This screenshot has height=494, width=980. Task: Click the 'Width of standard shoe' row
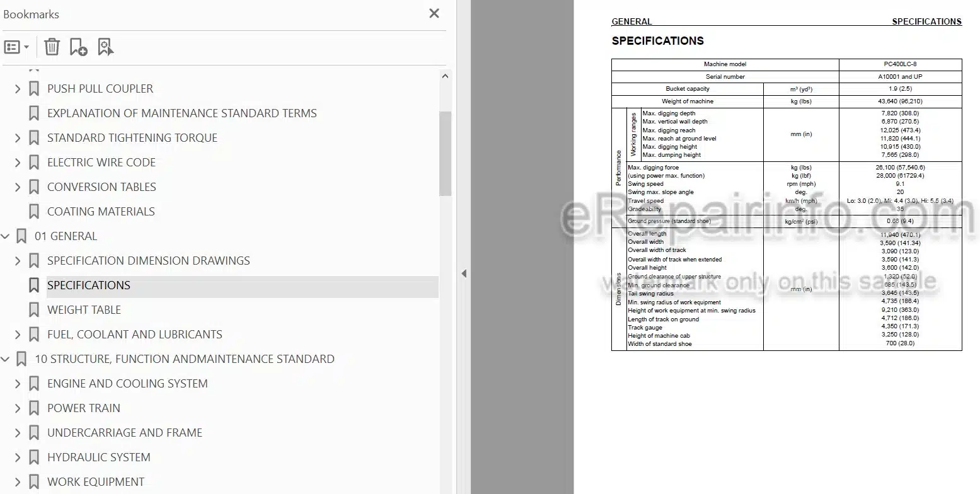pos(659,344)
